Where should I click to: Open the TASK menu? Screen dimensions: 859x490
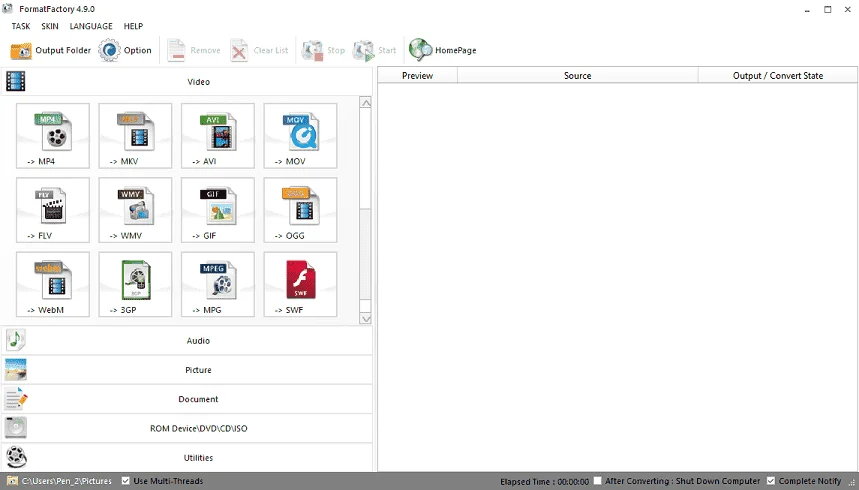[21, 26]
